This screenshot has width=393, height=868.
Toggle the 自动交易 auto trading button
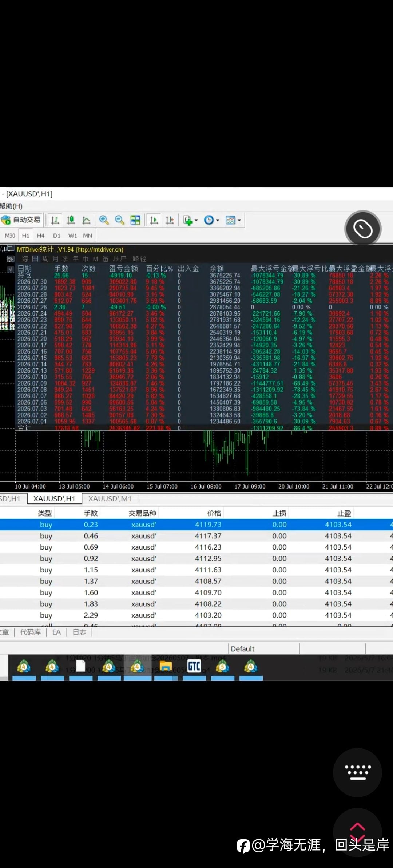[21, 220]
